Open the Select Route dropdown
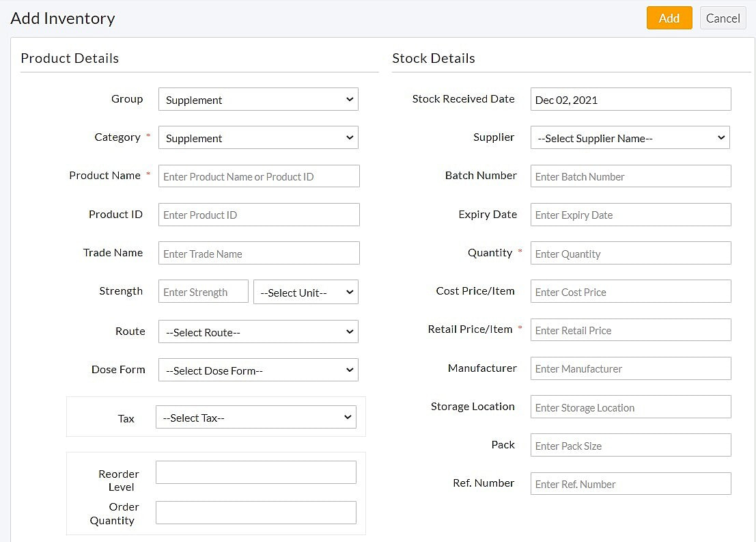The width and height of the screenshot is (756, 542). (x=258, y=332)
